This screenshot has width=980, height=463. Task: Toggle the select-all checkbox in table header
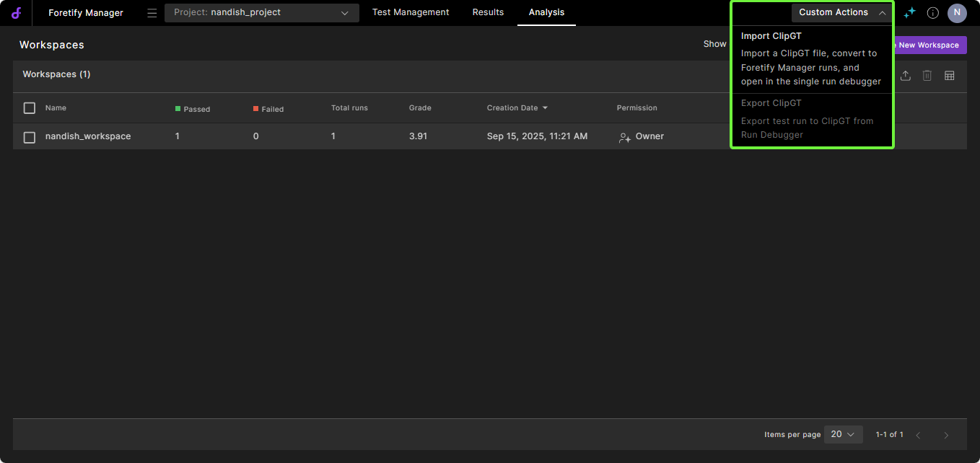tap(30, 108)
